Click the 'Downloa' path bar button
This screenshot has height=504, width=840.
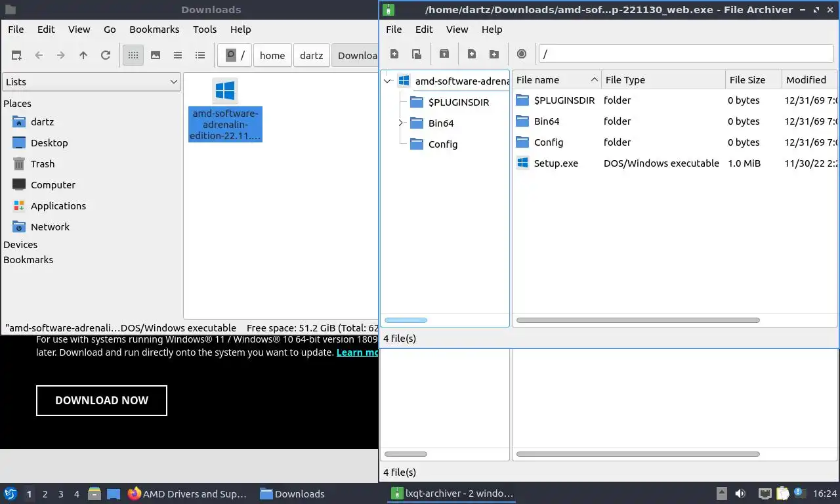coord(356,55)
